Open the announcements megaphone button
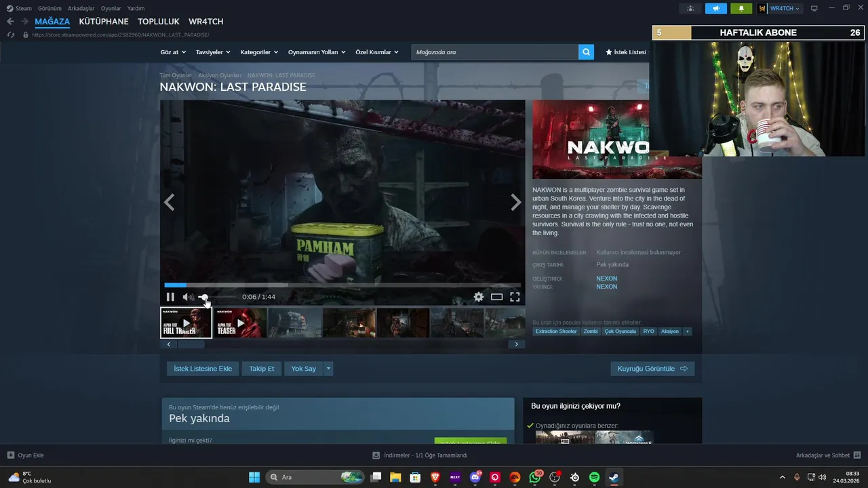The image size is (868, 488). [715, 8]
